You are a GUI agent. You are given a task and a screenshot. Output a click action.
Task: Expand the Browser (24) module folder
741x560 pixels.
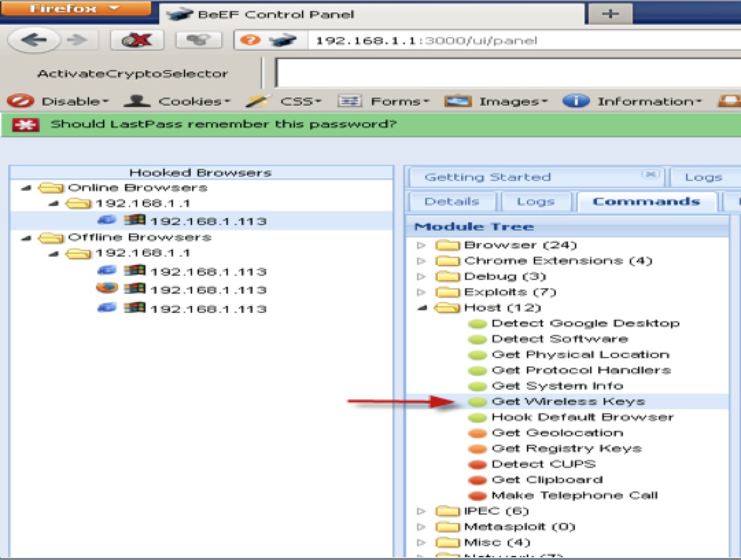(421, 245)
